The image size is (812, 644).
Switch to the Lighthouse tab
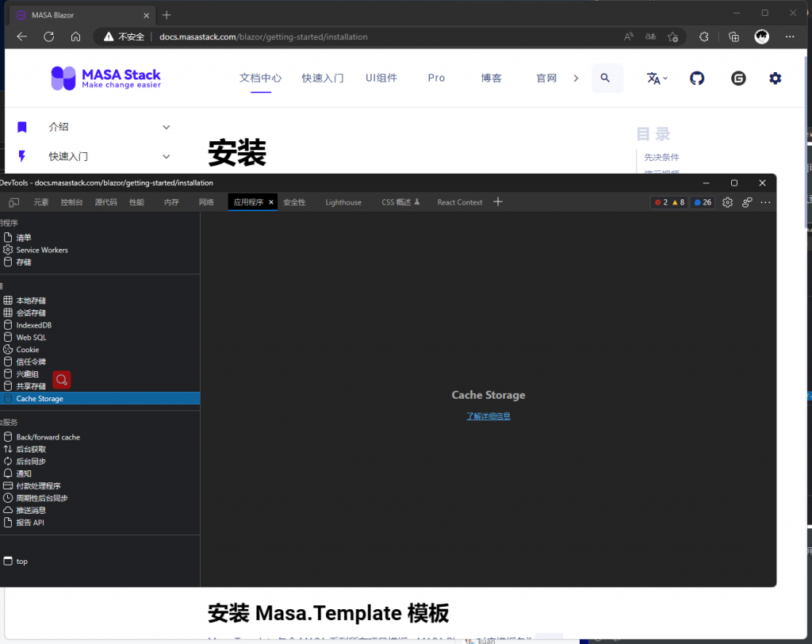click(343, 202)
